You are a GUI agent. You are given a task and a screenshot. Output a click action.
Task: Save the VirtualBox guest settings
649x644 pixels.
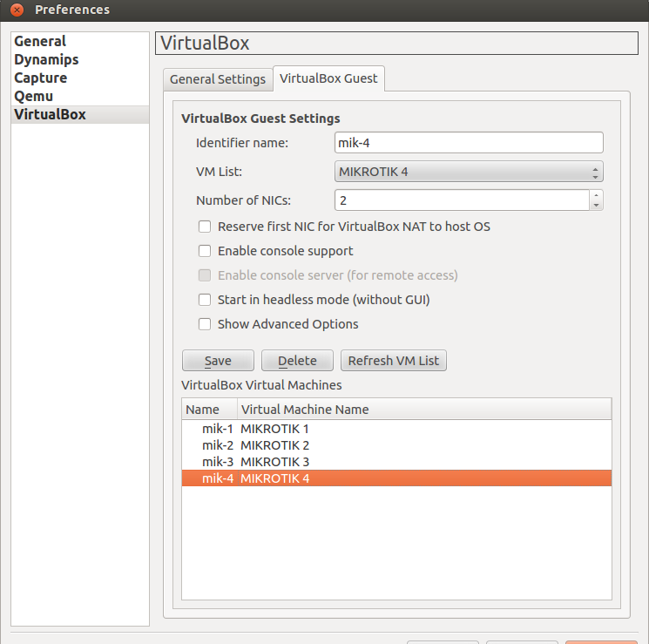pos(218,361)
